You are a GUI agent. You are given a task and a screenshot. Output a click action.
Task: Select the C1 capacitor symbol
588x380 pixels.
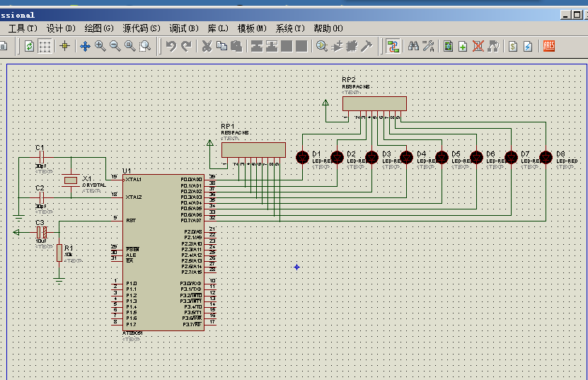pyautogui.click(x=42, y=158)
